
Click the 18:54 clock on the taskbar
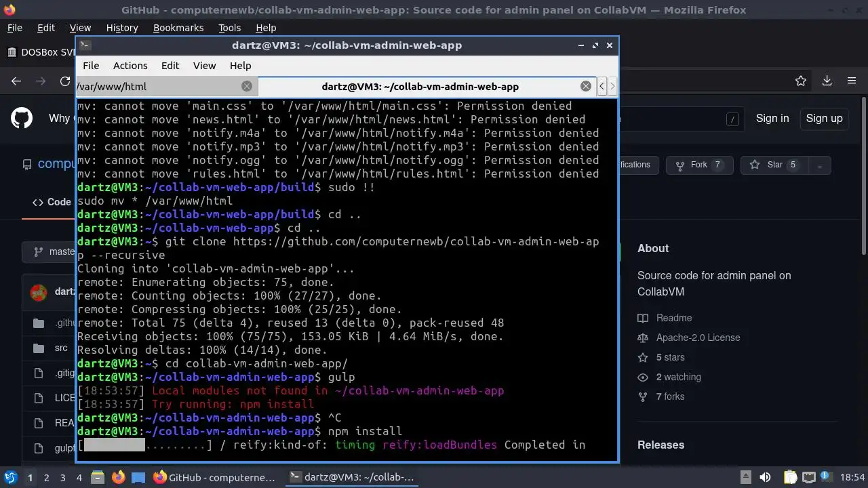coord(852,477)
